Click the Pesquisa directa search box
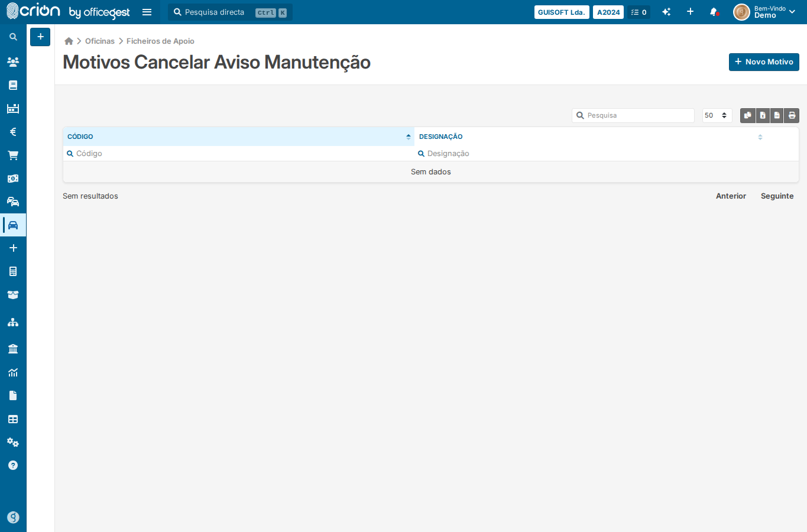The height and width of the screenshot is (532, 807). point(231,12)
